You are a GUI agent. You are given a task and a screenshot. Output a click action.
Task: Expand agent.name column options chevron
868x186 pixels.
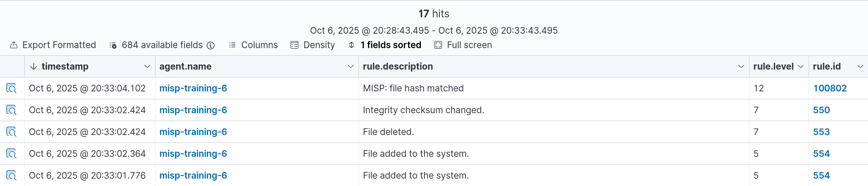tap(350, 66)
